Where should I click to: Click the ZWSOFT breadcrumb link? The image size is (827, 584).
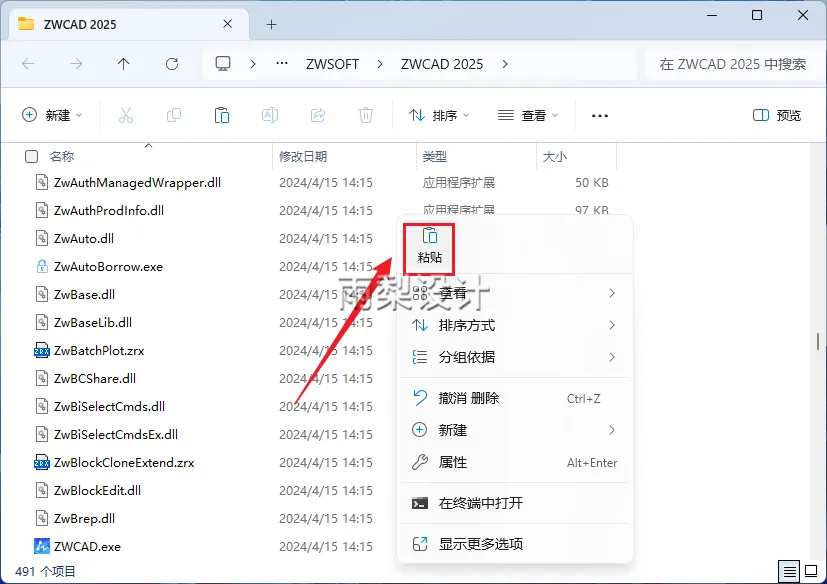pyautogui.click(x=332, y=64)
